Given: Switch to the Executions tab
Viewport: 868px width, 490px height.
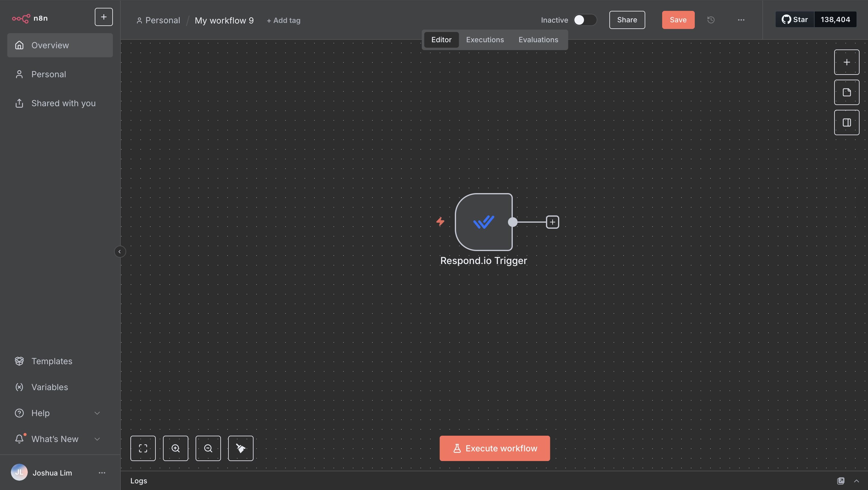Looking at the screenshot, I should [485, 40].
